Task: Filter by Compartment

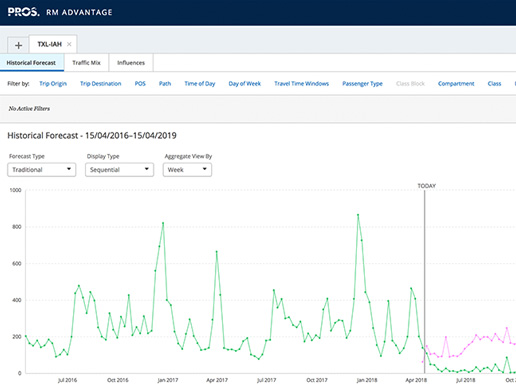Action: click(456, 84)
